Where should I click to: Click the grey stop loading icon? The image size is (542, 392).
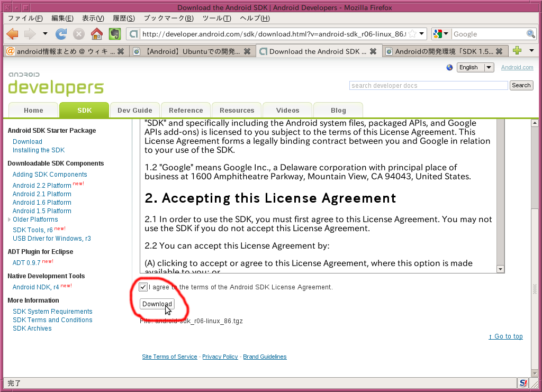tap(79, 34)
